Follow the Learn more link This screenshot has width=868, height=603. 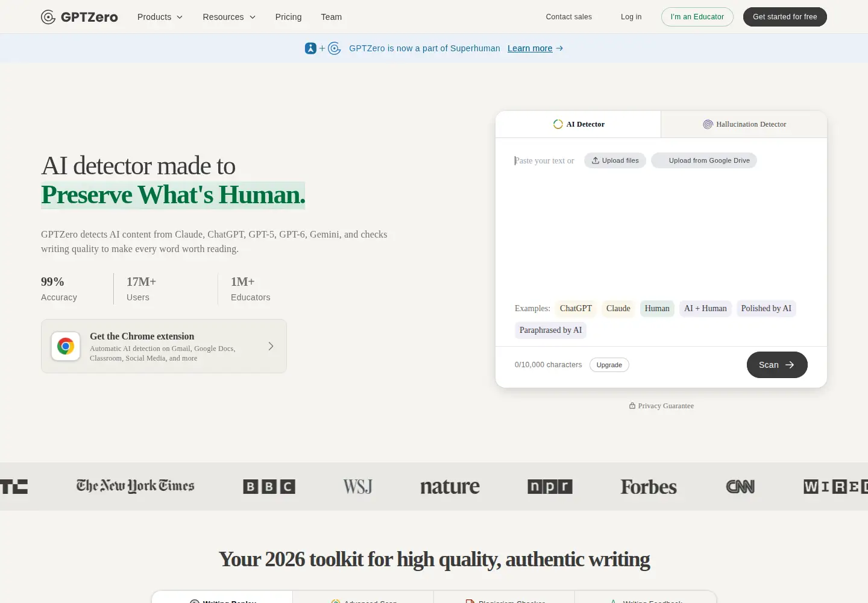[x=535, y=48]
